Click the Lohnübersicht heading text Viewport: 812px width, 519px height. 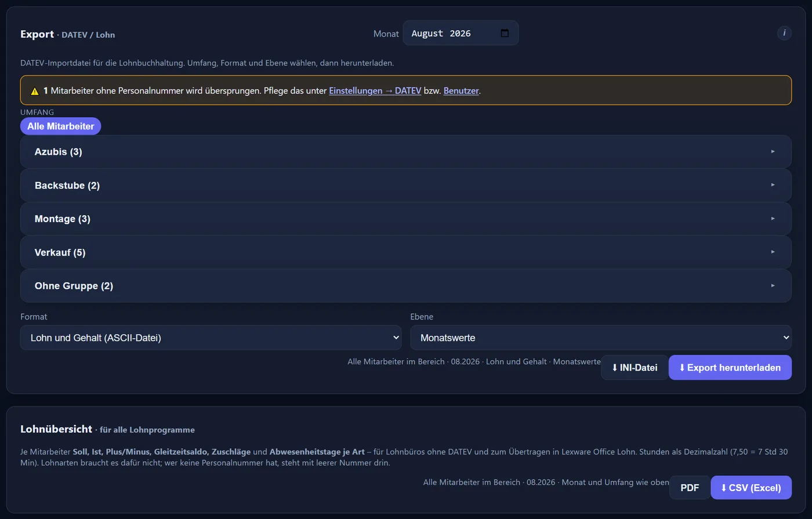tap(56, 429)
